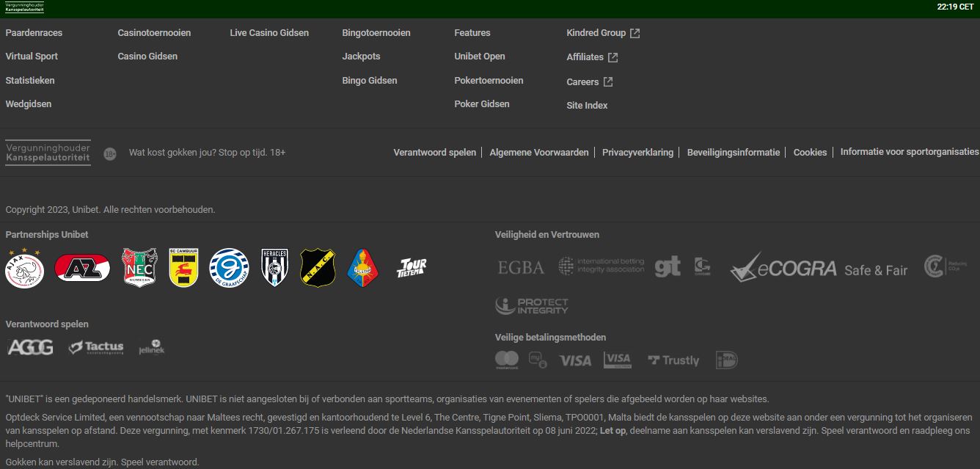Open the Features link
The height and width of the screenshot is (469, 980).
point(472,33)
